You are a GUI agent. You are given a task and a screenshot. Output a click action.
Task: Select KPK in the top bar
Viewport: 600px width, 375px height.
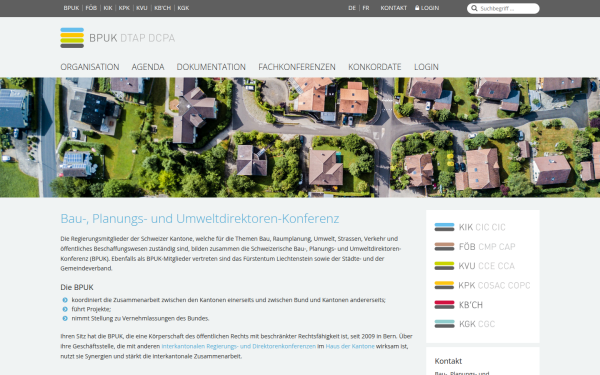(x=124, y=8)
